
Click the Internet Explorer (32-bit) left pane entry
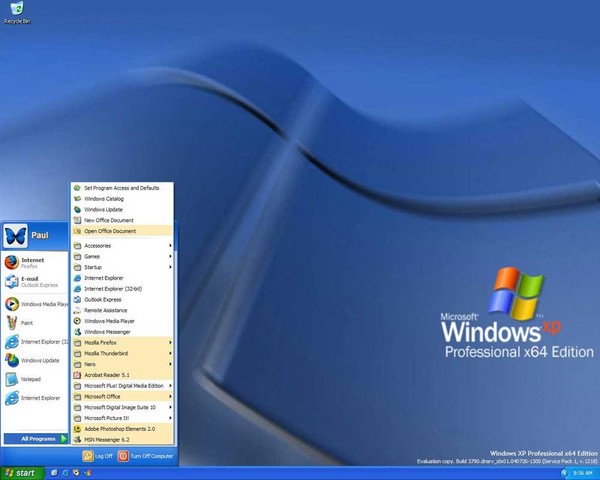[x=36, y=342]
